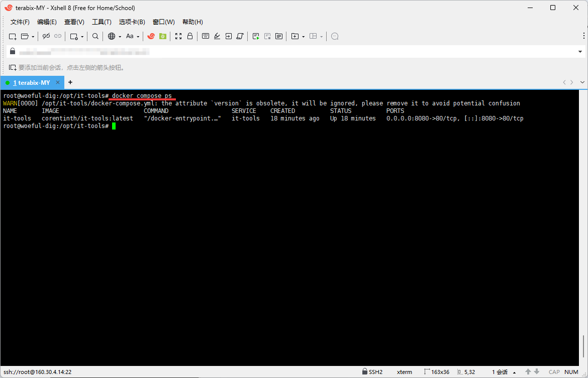Open the virtual keyboard icon
Image resolution: width=588 pixels, height=378 pixels.
pos(206,36)
